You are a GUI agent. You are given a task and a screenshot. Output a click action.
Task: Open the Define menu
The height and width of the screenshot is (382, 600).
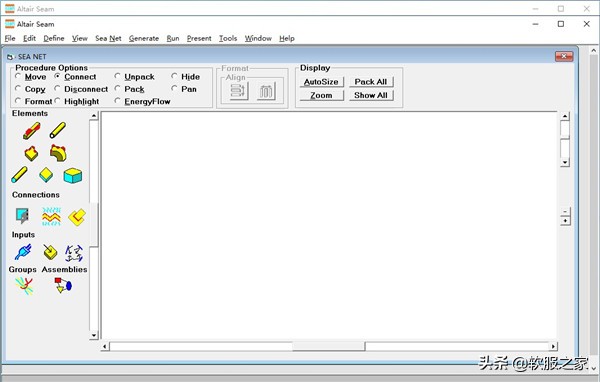coord(54,38)
